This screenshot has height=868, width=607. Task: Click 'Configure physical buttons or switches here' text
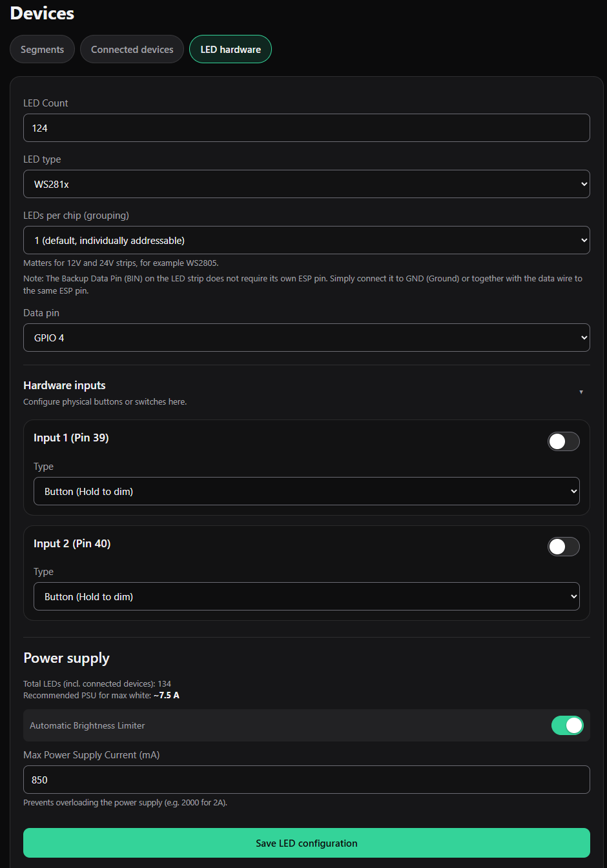(x=105, y=401)
